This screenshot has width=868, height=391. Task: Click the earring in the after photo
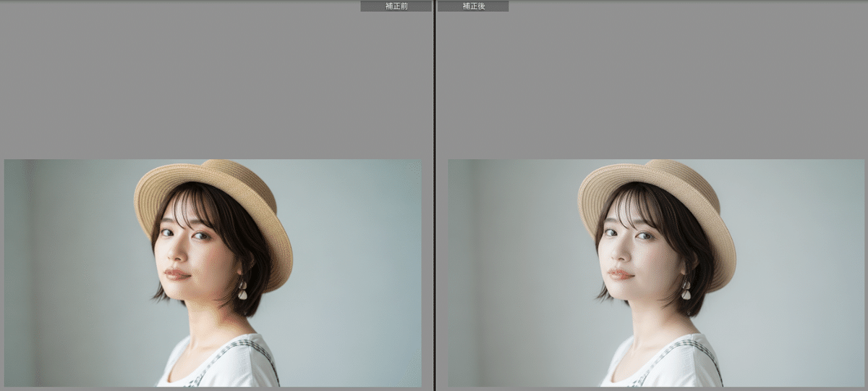686,291
